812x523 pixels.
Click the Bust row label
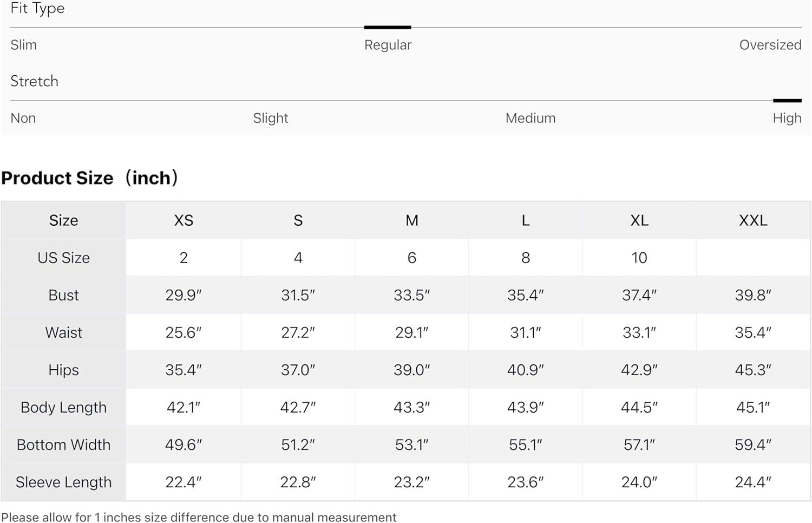tap(63, 295)
